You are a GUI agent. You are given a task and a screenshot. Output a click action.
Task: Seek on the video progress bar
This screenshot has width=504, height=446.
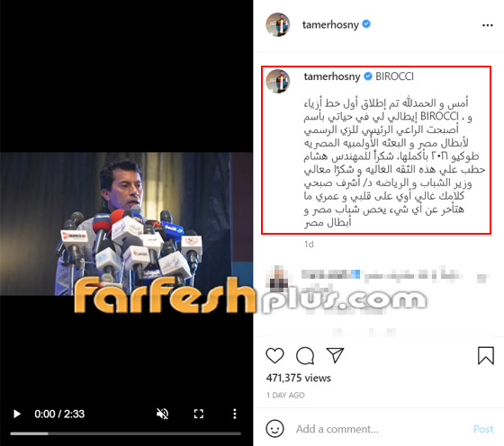[125, 433]
